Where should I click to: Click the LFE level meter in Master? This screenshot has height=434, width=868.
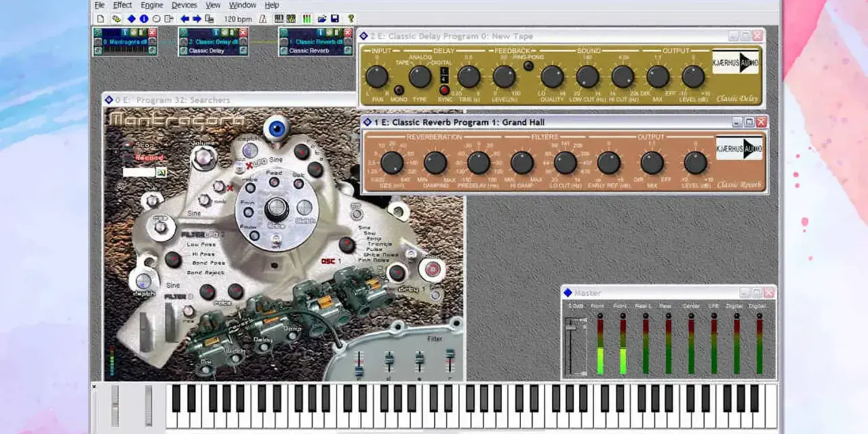point(713,346)
